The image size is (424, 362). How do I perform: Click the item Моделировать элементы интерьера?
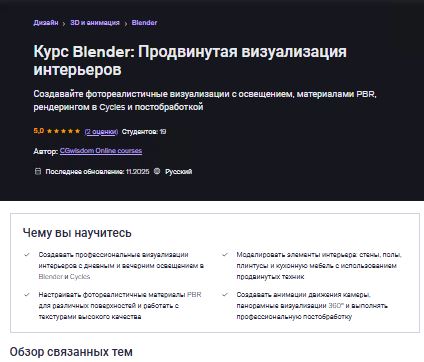319,266
